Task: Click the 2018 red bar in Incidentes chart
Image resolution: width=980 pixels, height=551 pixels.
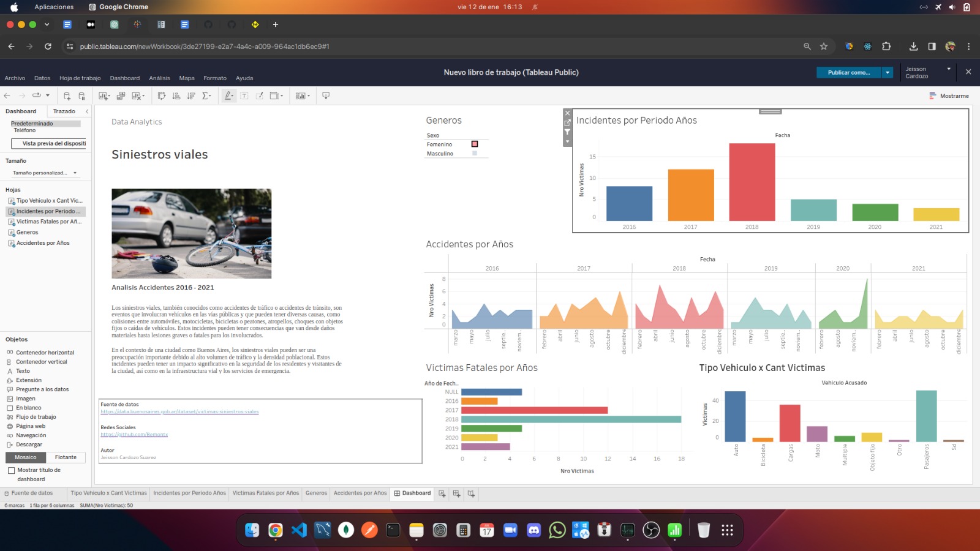Action: tap(752, 182)
